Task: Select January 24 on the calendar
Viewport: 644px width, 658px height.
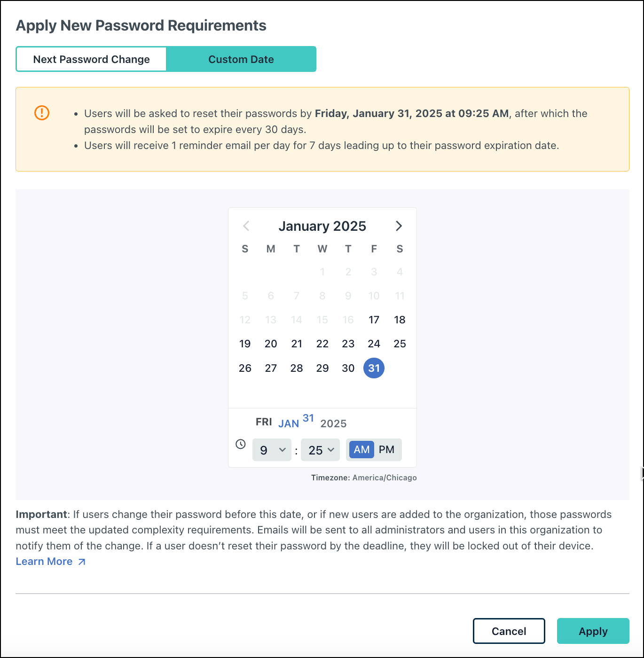Action: [374, 344]
